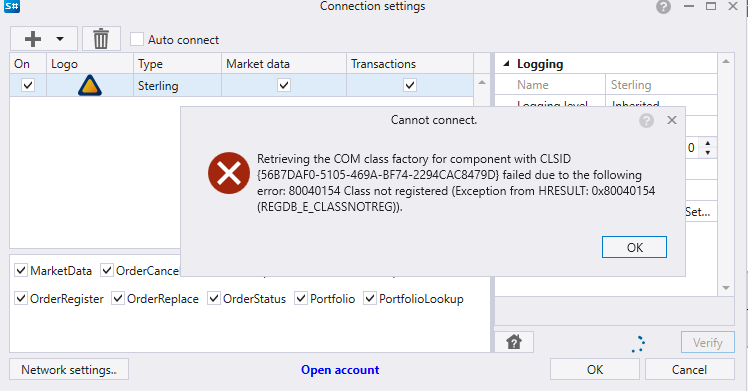Click the S# application icon
The image size is (748, 391).
12,6
